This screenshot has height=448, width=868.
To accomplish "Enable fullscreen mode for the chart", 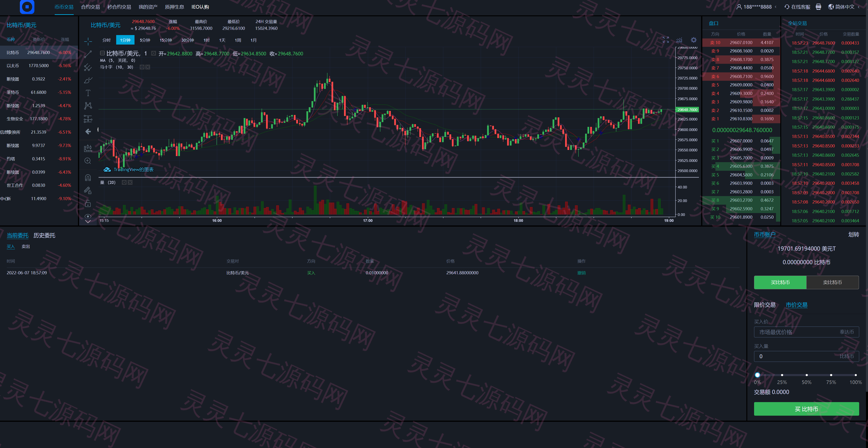I will [665, 40].
